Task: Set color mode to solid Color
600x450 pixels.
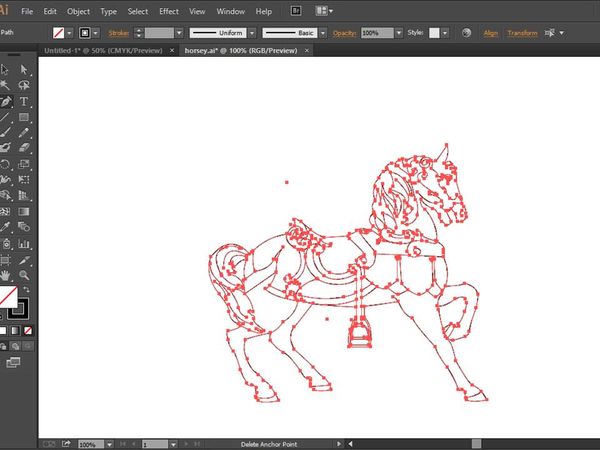Action: [x=3, y=331]
